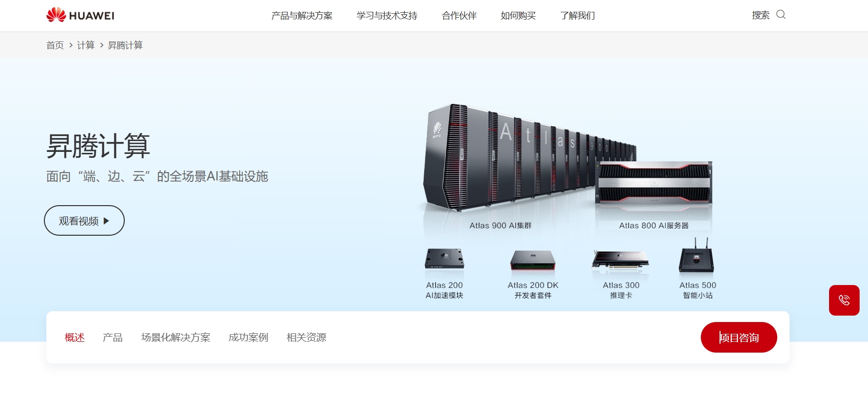Open 合作伙伴 menu
Viewport: 868px width, 395px height.
click(x=459, y=16)
